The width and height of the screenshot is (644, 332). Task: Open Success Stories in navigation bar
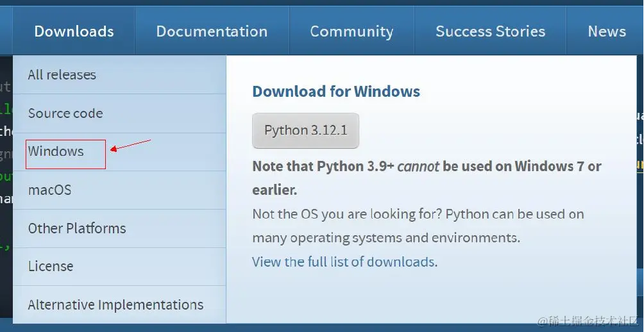click(491, 31)
